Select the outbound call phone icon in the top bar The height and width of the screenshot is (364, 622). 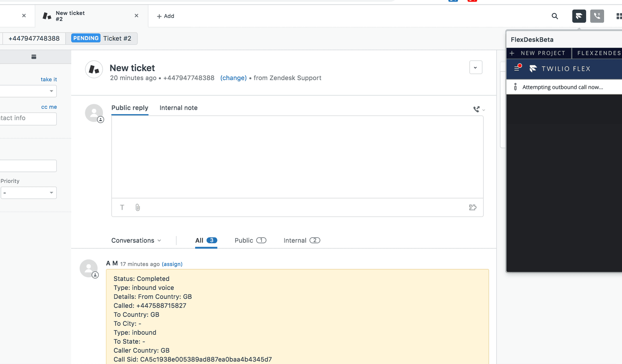pyautogui.click(x=597, y=16)
